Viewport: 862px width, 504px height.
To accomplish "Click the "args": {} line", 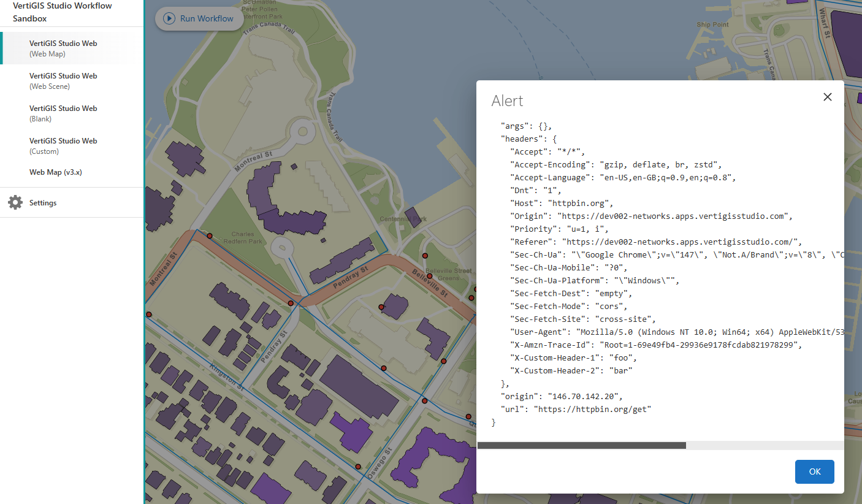I will (527, 126).
